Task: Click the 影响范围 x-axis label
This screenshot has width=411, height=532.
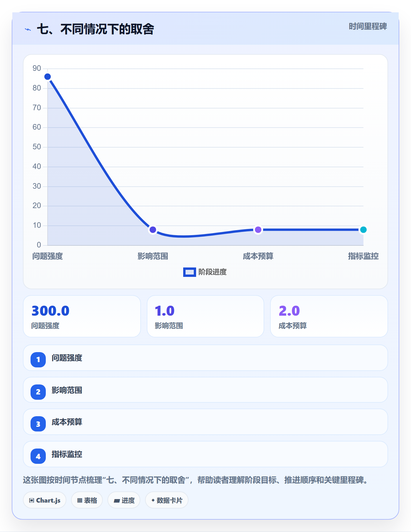Action: (x=153, y=256)
